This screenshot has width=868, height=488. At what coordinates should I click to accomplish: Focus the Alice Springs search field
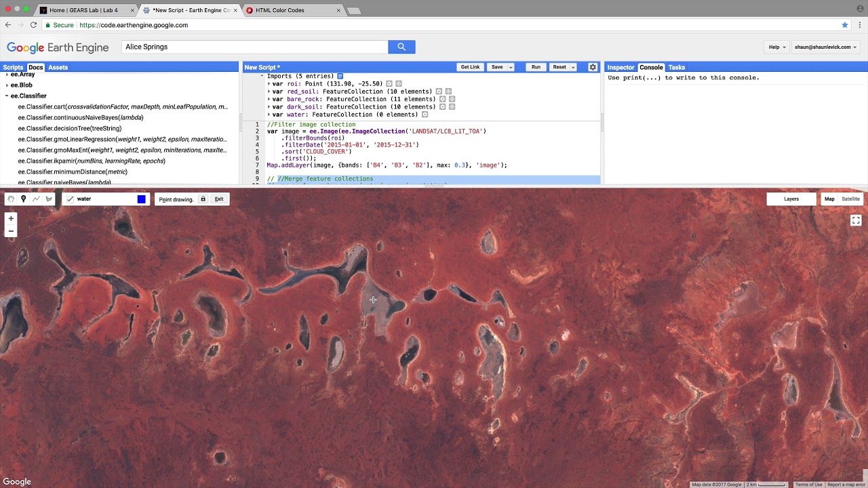(x=255, y=47)
